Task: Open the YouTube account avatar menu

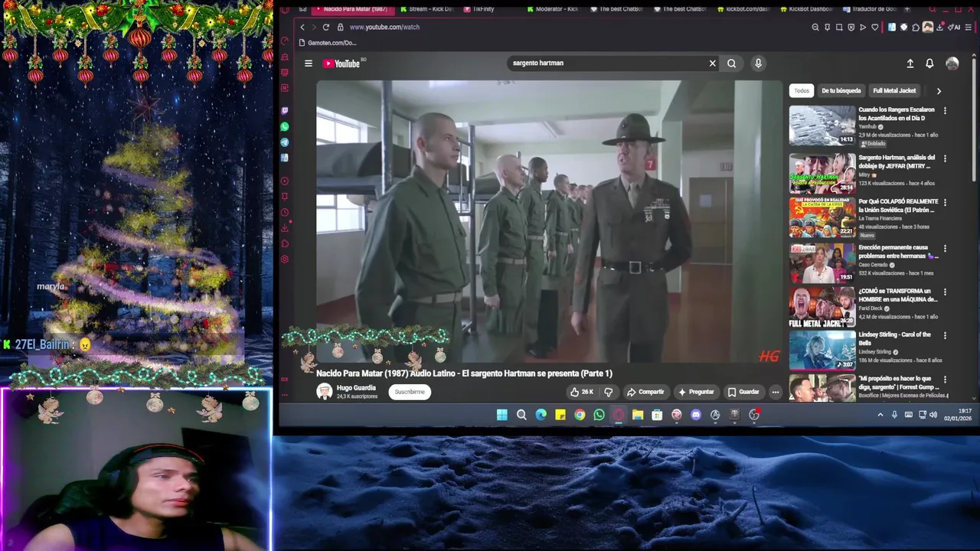Action: pos(952,64)
